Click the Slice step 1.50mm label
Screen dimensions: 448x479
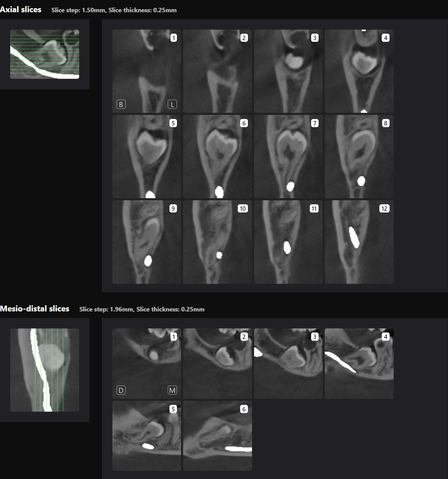[78, 10]
